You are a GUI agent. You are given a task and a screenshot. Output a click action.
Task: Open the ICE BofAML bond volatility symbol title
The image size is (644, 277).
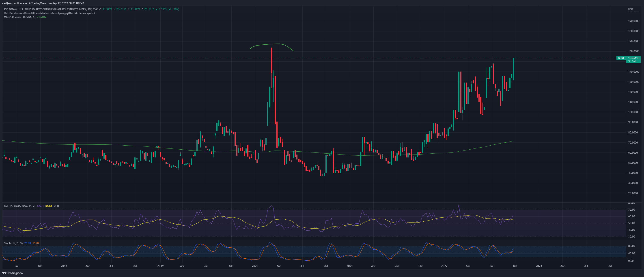(x=45, y=9)
